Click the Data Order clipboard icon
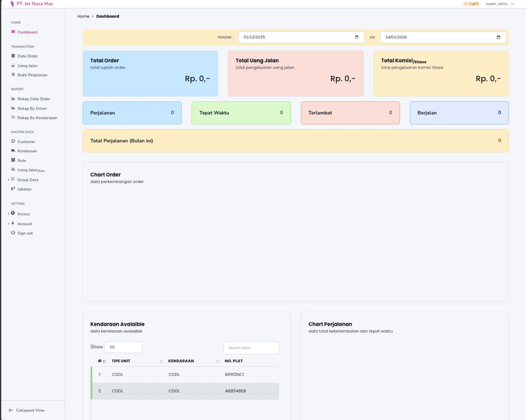 pyautogui.click(x=13, y=56)
